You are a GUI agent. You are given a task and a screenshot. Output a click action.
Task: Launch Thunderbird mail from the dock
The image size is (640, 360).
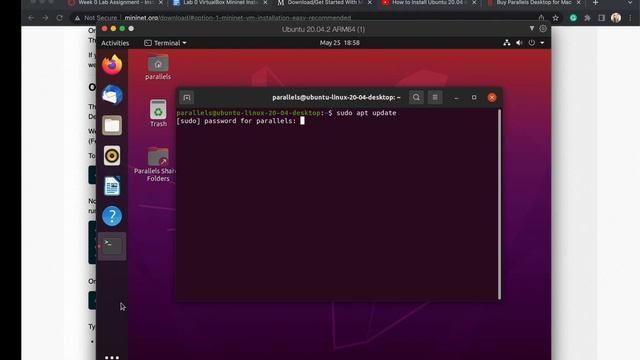pyautogui.click(x=112, y=95)
